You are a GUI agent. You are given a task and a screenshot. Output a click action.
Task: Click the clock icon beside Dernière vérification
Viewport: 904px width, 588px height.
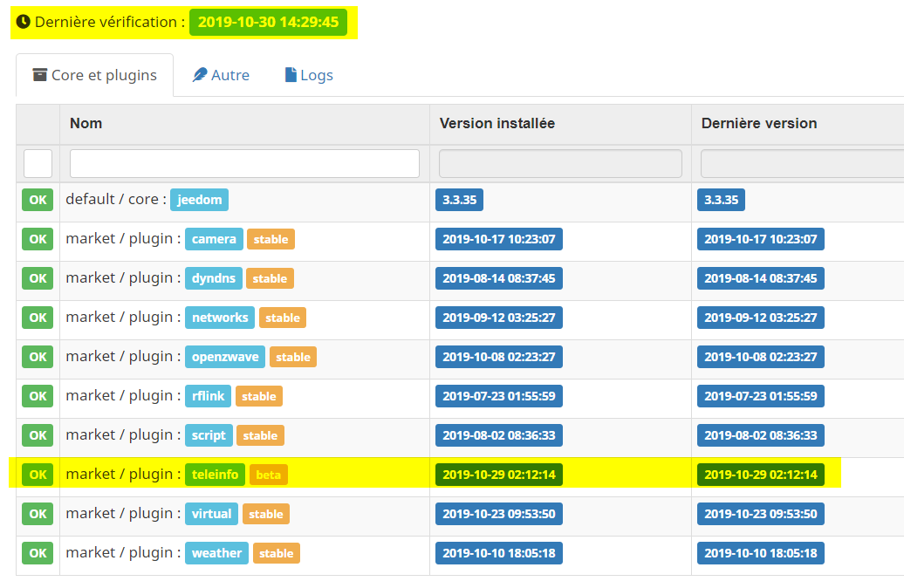point(23,22)
